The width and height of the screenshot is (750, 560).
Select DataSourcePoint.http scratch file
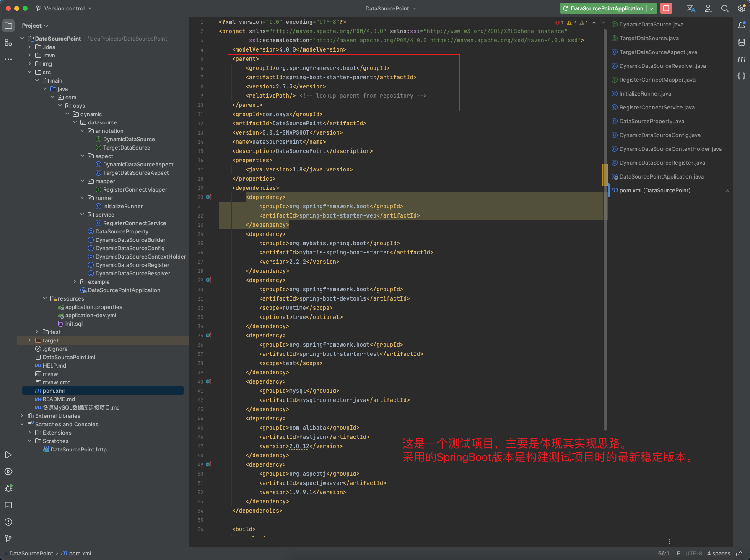78,449
